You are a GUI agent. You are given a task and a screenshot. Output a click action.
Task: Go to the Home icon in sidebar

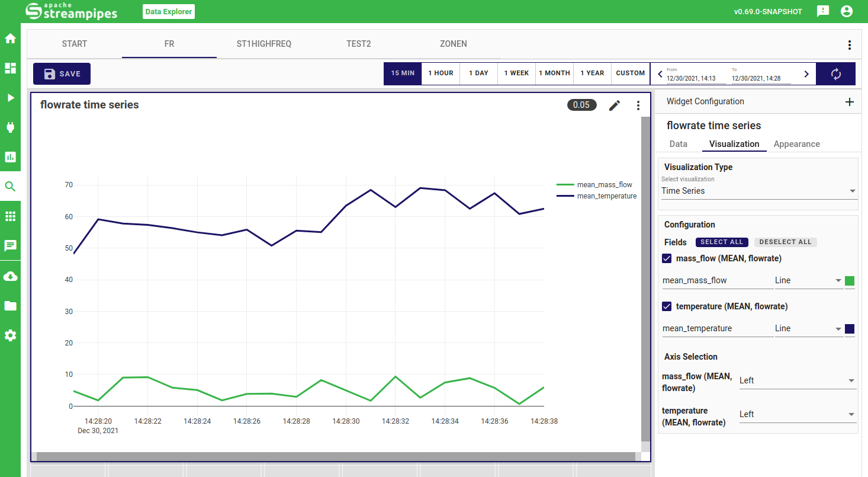(10, 39)
